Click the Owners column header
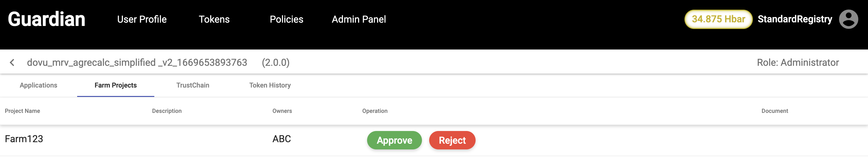Viewport: 868px width, 163px height. point(282,111)
